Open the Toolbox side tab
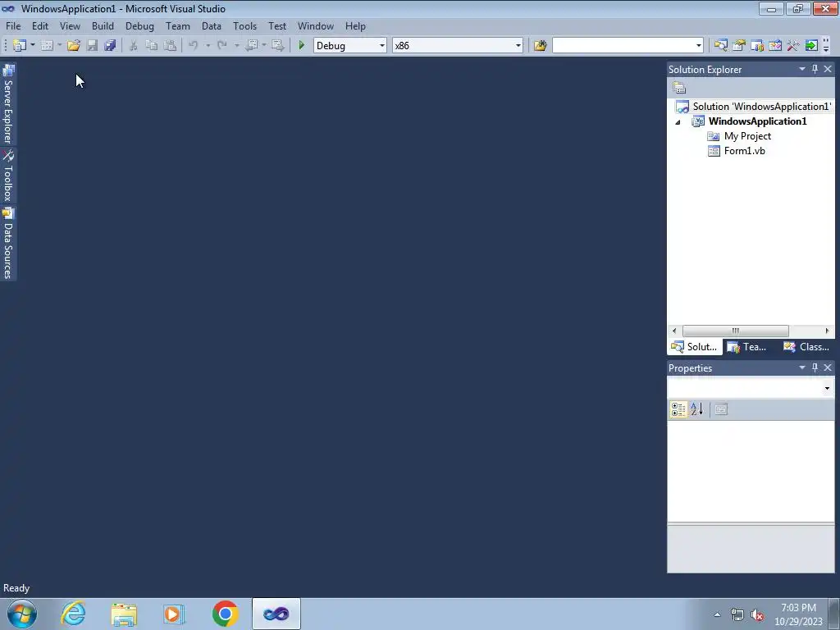This screenshot has width=840, height=630. coord(8,176)
